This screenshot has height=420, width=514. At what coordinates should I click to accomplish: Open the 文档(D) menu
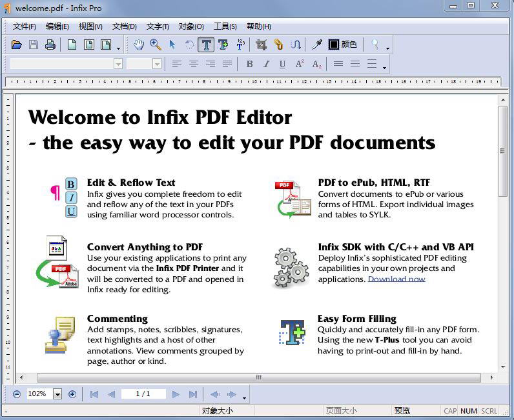[124, 26]
